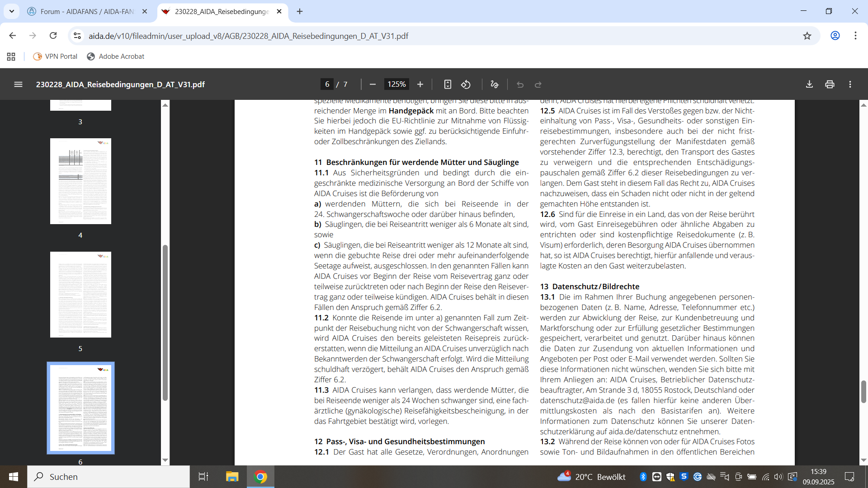The height and width of the screenshot is (488, 868).
Task: Switch to the Forum AIDAFANS tab
Action: click(x=87, y=11)
